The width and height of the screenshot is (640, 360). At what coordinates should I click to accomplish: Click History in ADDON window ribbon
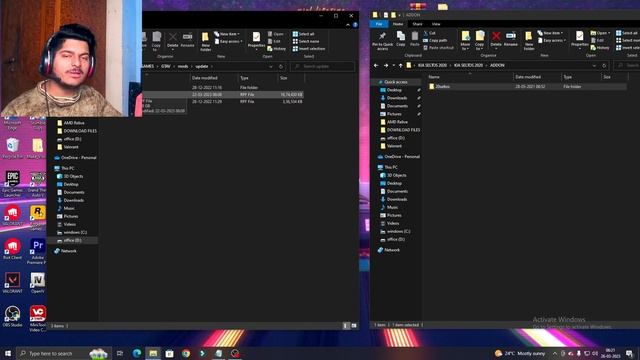tap(600, 48)
